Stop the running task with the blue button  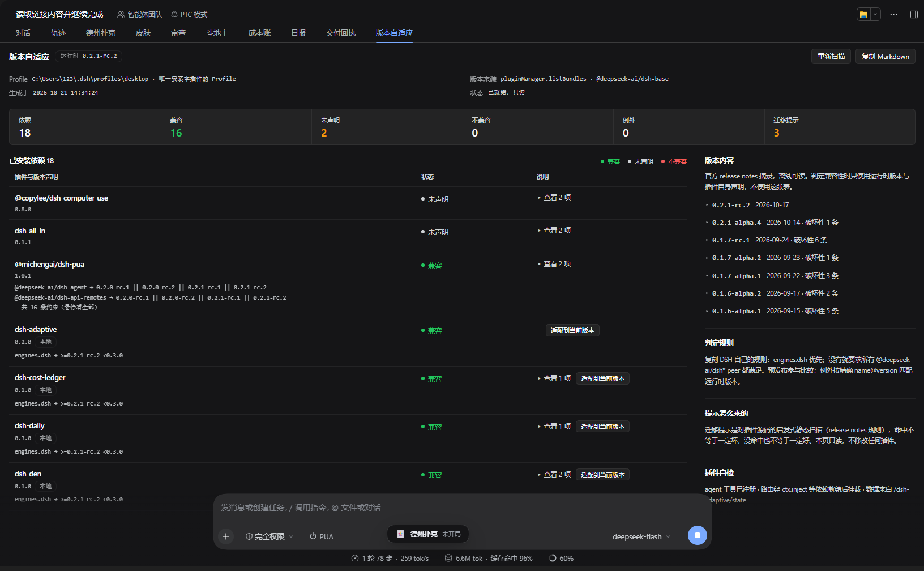[698, 535]
